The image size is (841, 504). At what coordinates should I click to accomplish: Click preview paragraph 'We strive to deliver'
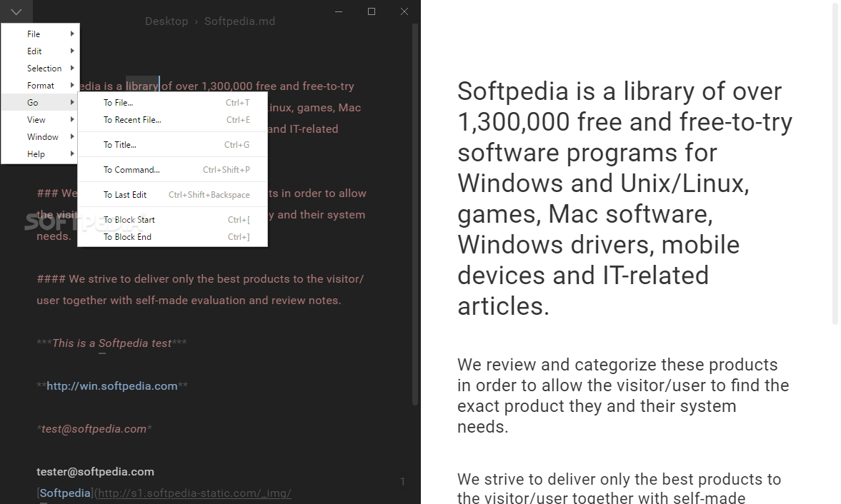pyautogui.click(x=619, y=488)
